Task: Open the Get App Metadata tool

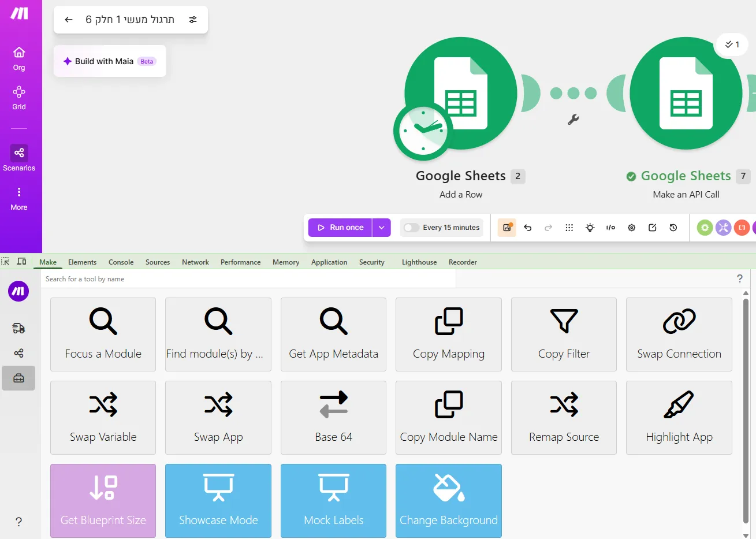Action: click(x=333, y=334)
